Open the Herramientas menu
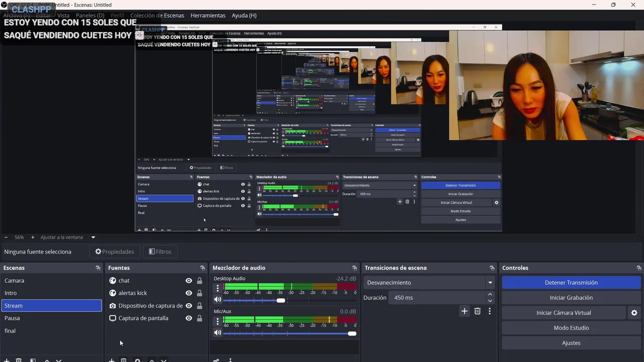This screenshot has height=362, width=644. click(208, 16)
